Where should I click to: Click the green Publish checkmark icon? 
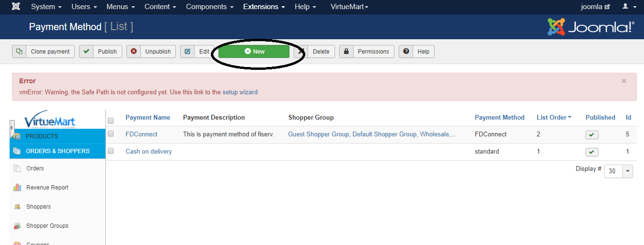pyautogui.click(x=86, y=52)
